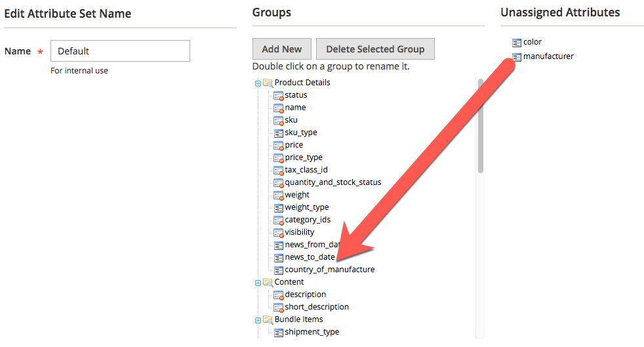This screenshot has width=644, height=347.
Task: Click the visibility attribute icon
Action: [279, 233]
